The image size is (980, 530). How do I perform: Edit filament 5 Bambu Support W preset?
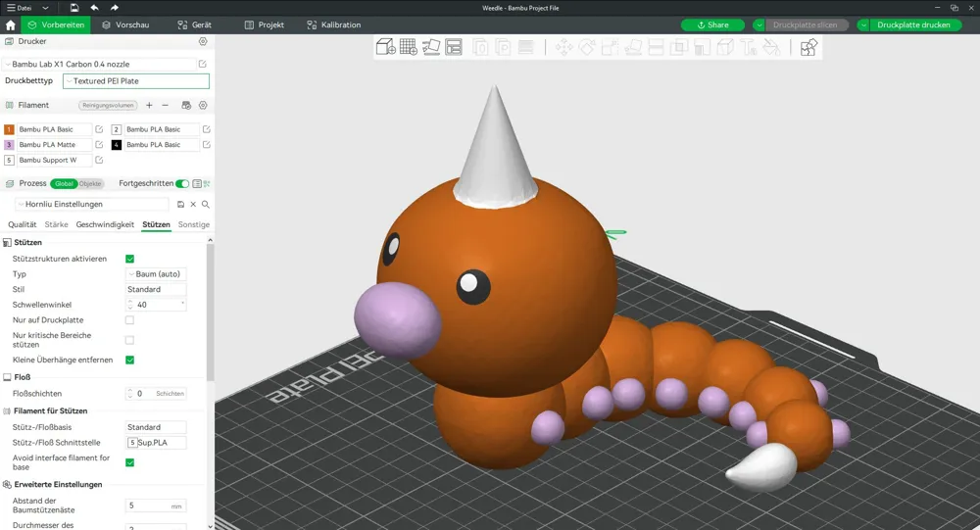(x=99, y=160)
